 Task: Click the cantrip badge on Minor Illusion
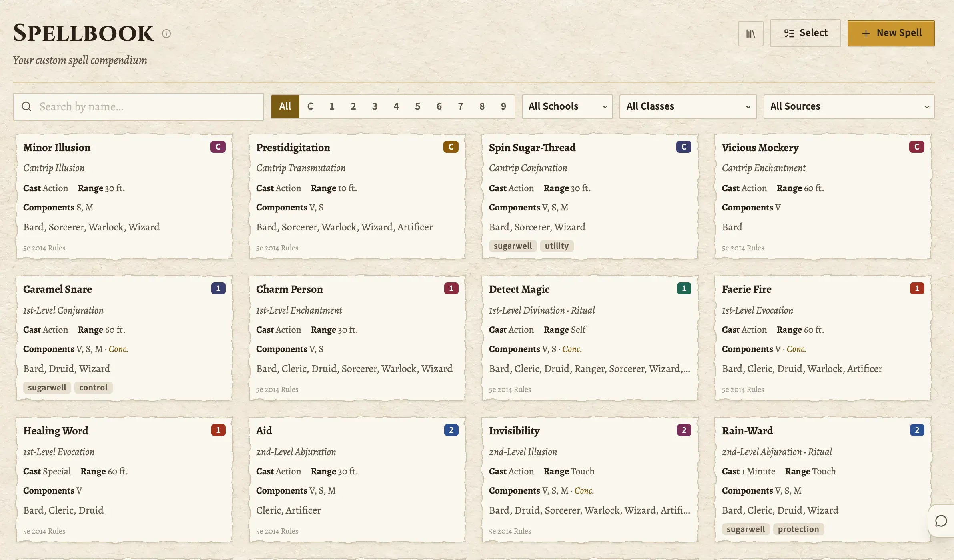pos(218,147)
